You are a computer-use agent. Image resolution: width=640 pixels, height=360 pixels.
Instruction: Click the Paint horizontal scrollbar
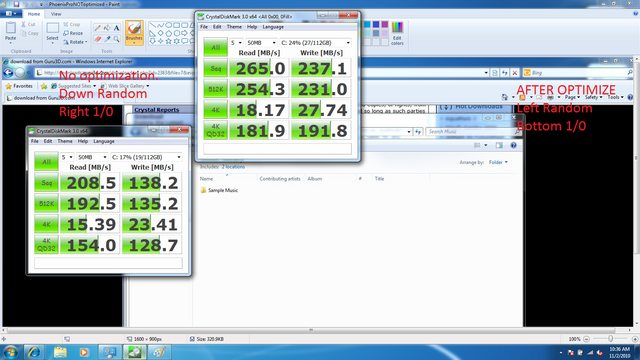(x=311, y=330)
